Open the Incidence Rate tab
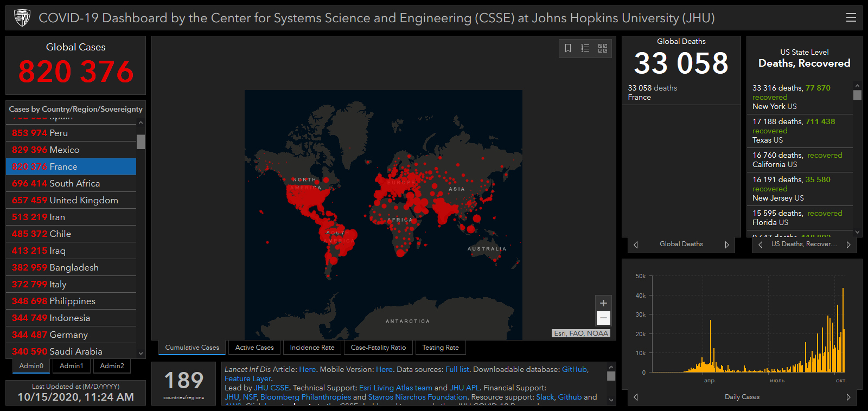The width and height of the screenshot is (868, 411). (312, 348)
